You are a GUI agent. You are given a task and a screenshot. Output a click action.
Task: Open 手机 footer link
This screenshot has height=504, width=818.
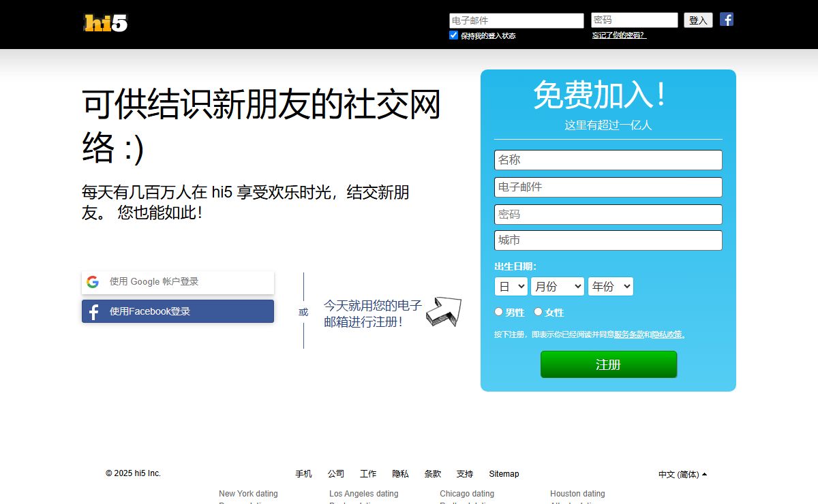click(303, 474)
